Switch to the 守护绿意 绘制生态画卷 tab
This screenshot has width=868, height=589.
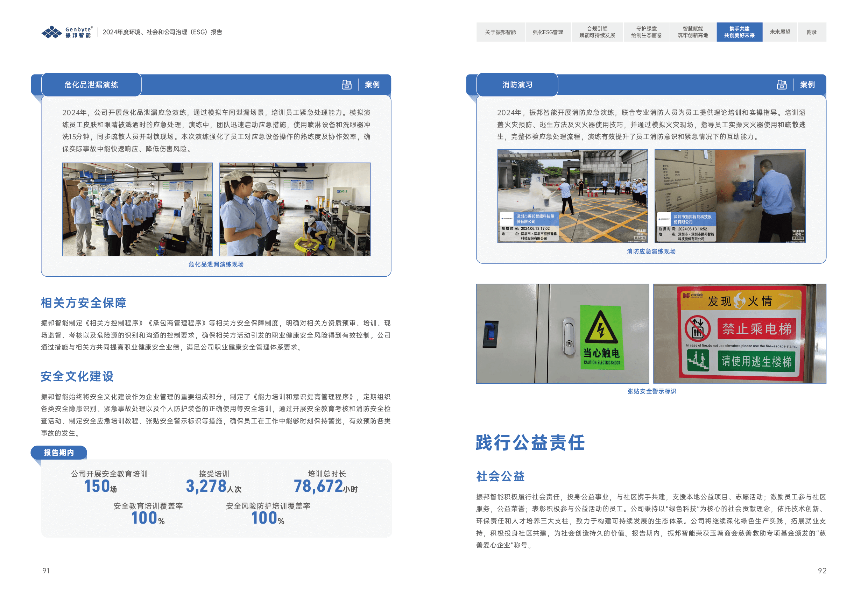click(646, 32)
